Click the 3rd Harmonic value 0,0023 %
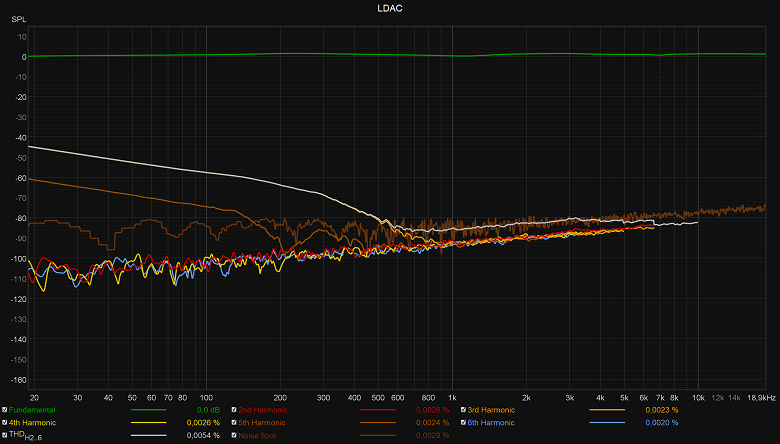The height and width of the screenshot is (444, 780). coord(662,410)
